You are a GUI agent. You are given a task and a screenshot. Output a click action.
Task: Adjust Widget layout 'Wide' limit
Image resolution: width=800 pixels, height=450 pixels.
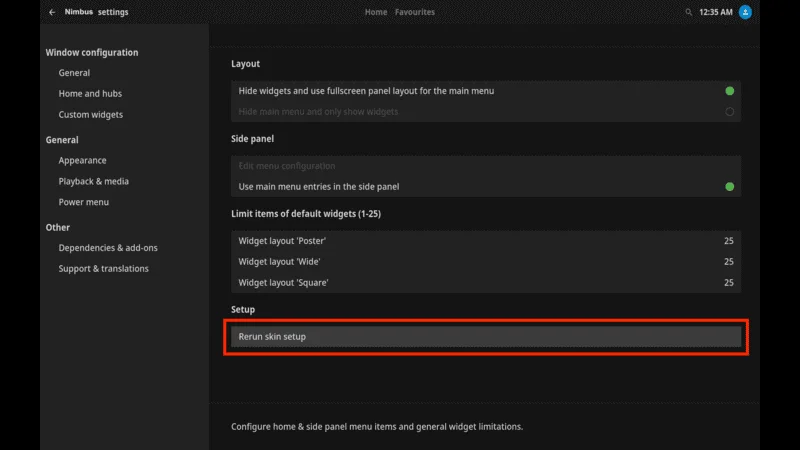coord(486,262)
